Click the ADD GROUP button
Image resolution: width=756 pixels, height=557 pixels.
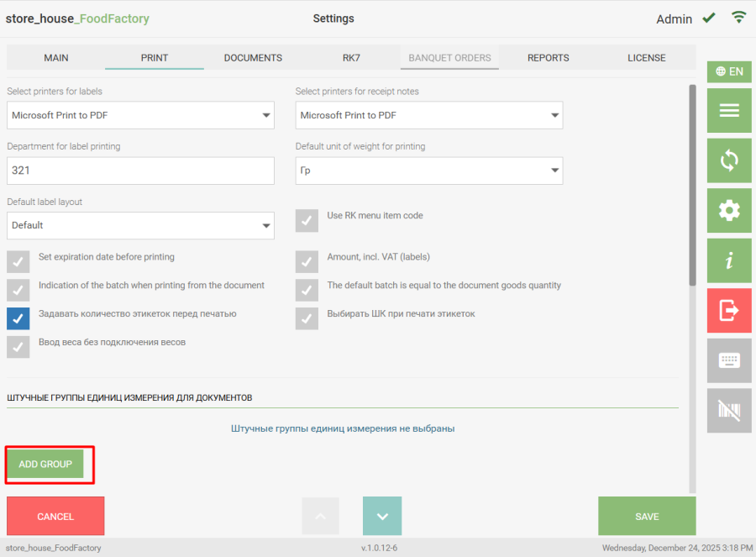pos(45,464)
